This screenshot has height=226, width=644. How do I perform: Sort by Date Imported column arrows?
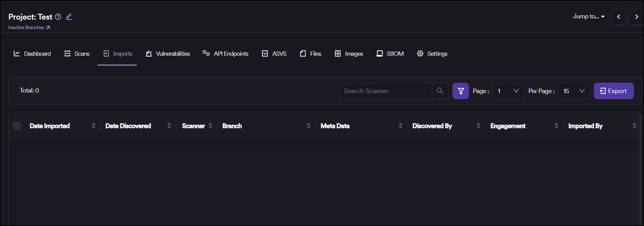pos(94,126)
